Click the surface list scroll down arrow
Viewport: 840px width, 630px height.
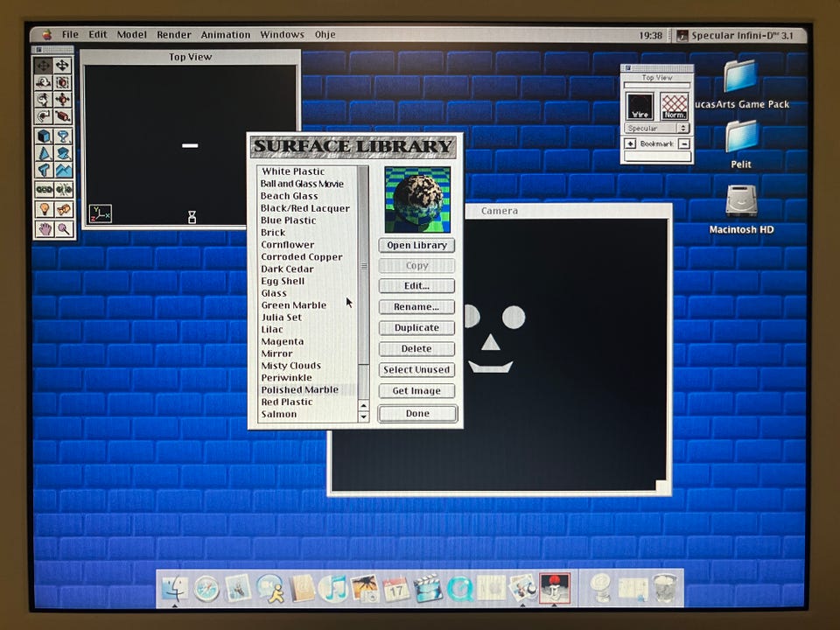tap(363, 416)
